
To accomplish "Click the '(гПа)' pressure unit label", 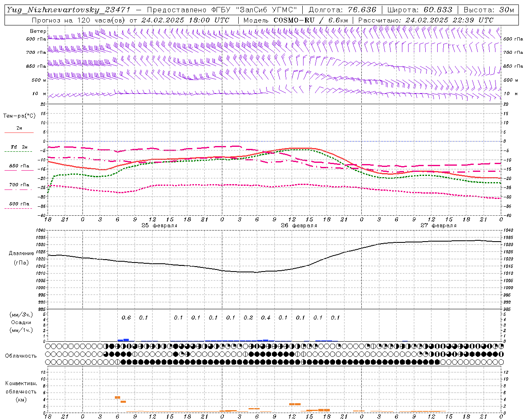I will click(21, 262).
